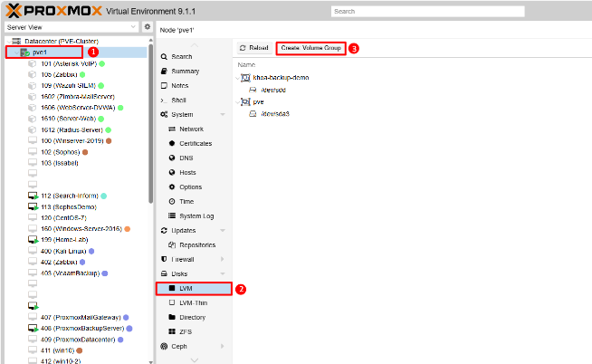Click the Ceph icon in node menu

click(x=164, y=346)
